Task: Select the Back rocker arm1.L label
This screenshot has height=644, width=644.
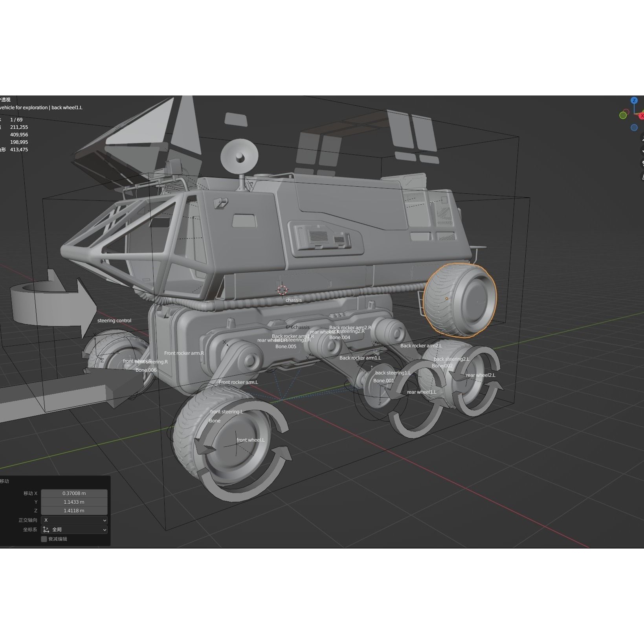Action: click(360, 358)
